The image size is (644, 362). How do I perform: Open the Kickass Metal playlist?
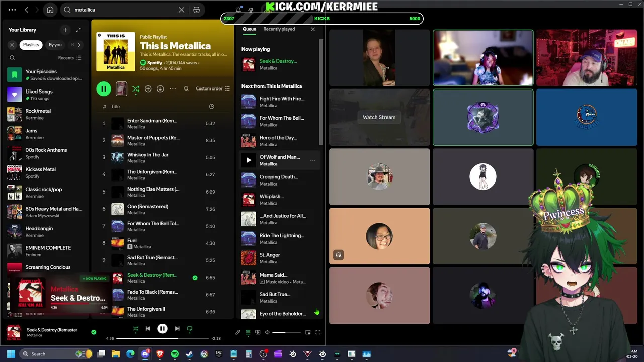click(45, 173)
